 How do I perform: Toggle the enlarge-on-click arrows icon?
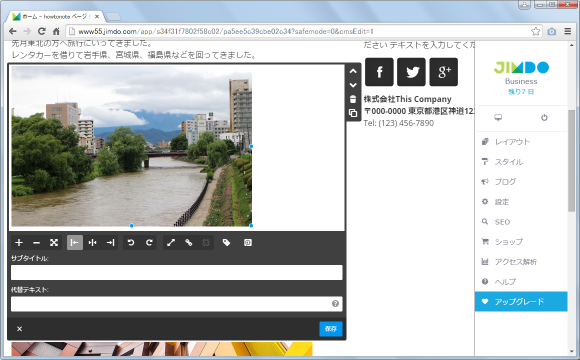(x=171, y=243)
